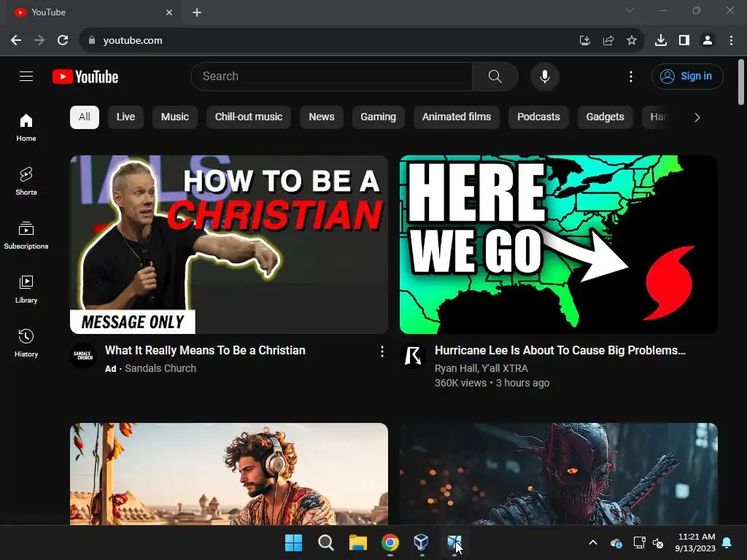
Task: Open the red-eyed skull warrior thumbnail
Action: 558,474
